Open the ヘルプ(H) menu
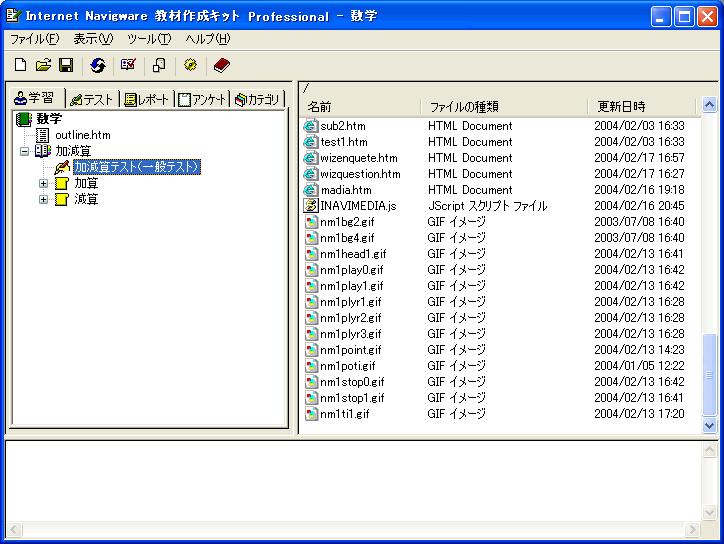Screen dimensions: 724x544 point(207,39)
